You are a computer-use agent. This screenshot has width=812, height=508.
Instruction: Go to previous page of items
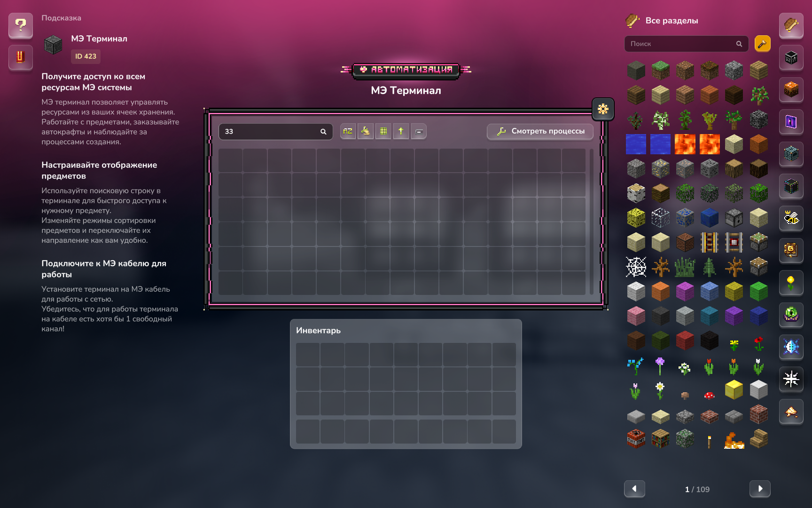point(634,489)
